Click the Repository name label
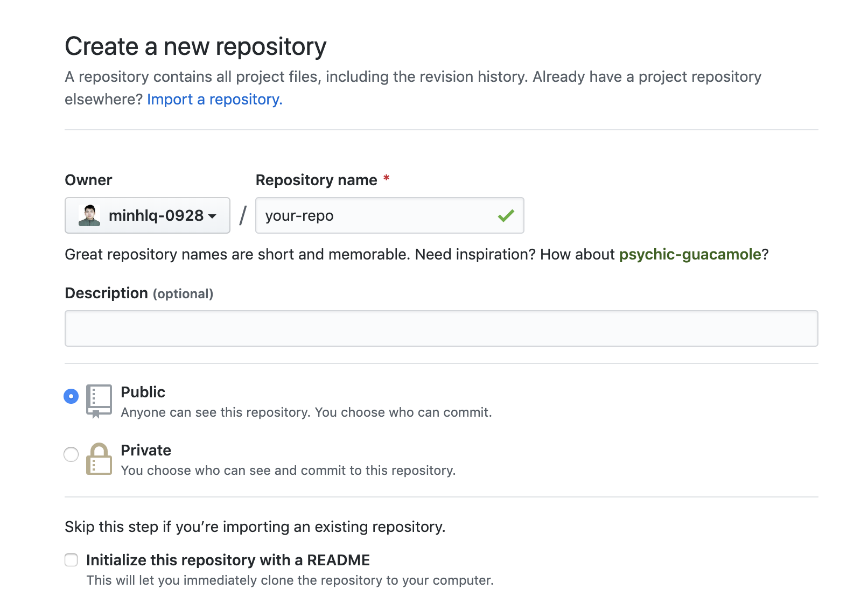Image resolution: width=868 pixels, height=603 pixels. pos(316,180)
